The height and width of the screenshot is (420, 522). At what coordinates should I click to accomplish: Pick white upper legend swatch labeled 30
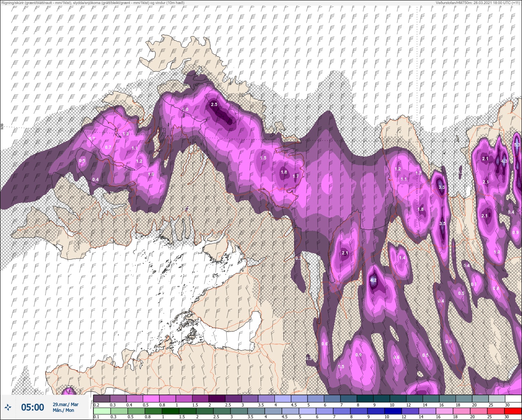[513, 398]
